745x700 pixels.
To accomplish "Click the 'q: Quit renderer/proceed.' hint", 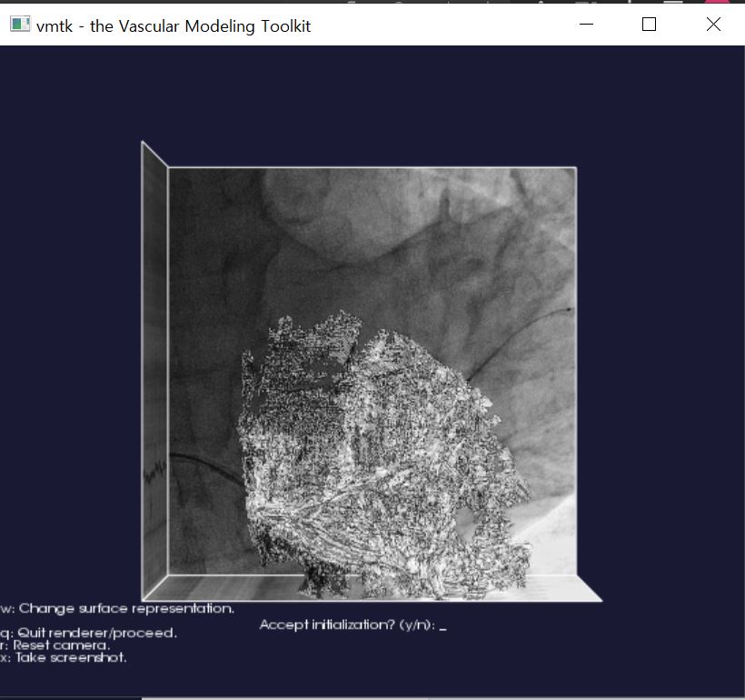I will click(x=88, y=633).
